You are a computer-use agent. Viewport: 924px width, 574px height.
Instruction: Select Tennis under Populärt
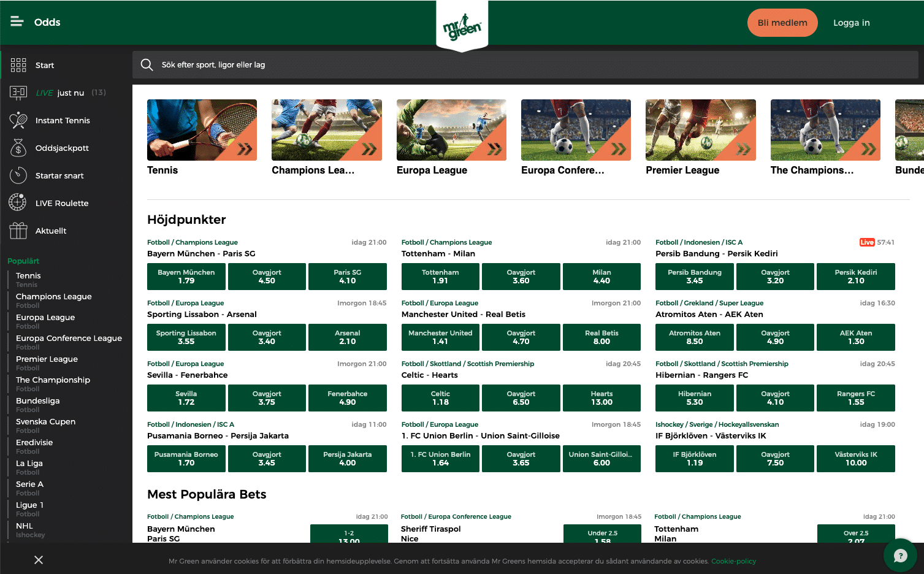pyautogui.click(x=28, y=276)
